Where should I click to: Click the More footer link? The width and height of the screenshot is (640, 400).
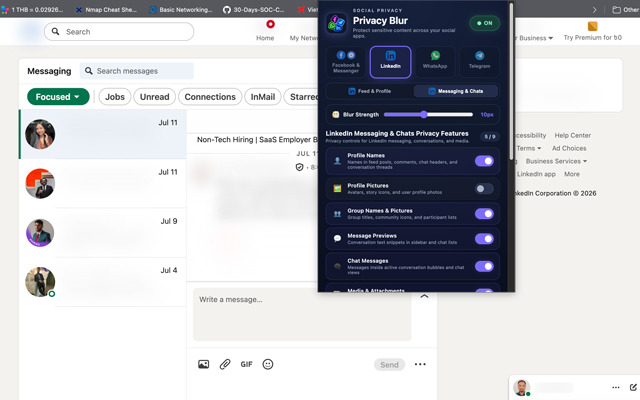click(x=571, y=174)
